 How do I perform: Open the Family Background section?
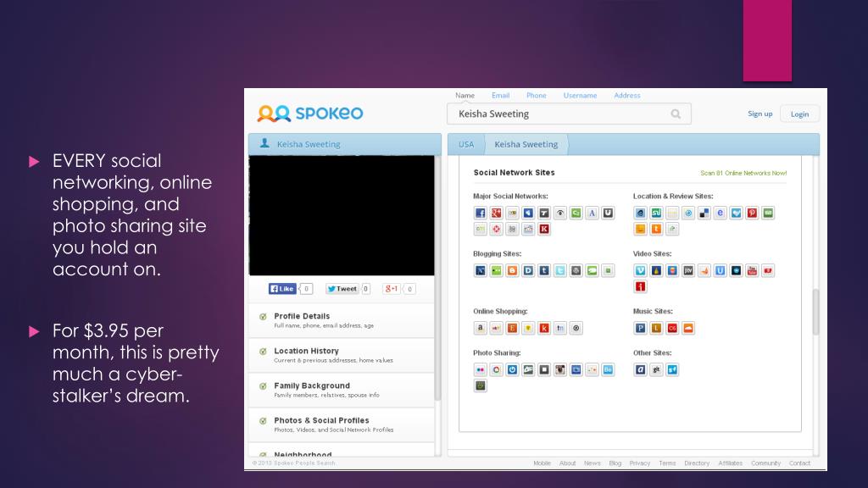pyautogui.click(x=342, y=390)
